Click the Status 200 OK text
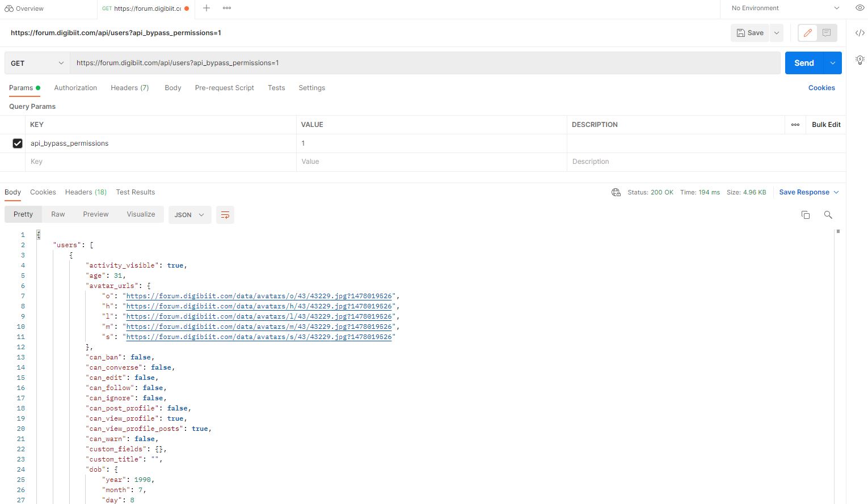Screen dimensions: 868x504 pos(650,192)
